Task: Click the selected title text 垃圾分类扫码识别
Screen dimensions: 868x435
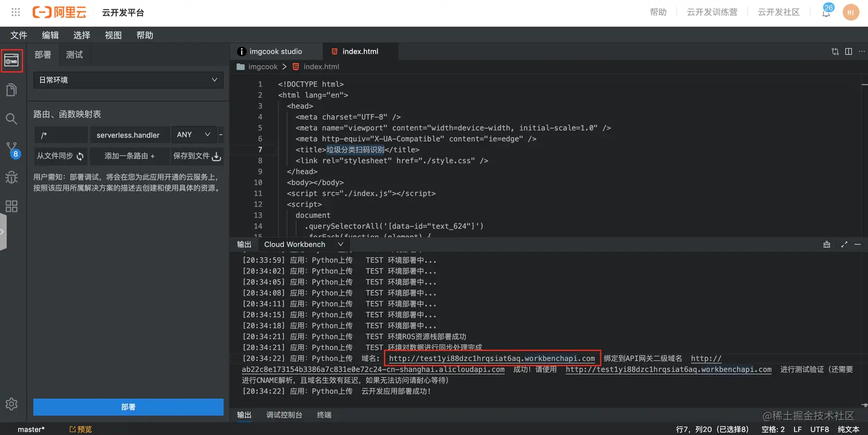Action: pos(355,150)
